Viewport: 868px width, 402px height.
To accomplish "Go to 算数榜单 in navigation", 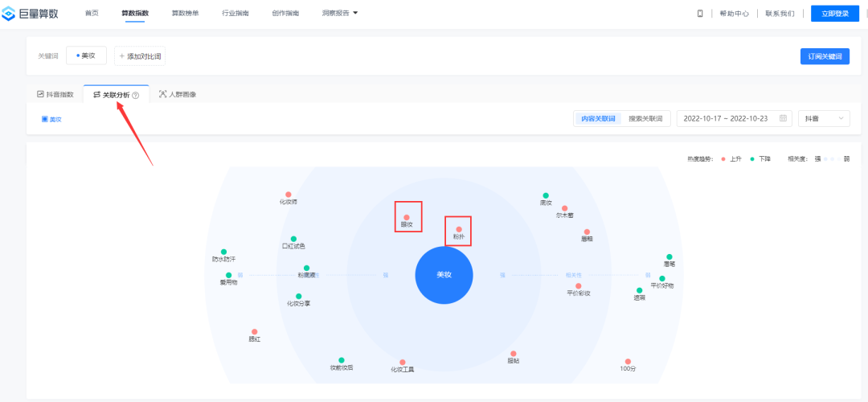I will point(185,13).
